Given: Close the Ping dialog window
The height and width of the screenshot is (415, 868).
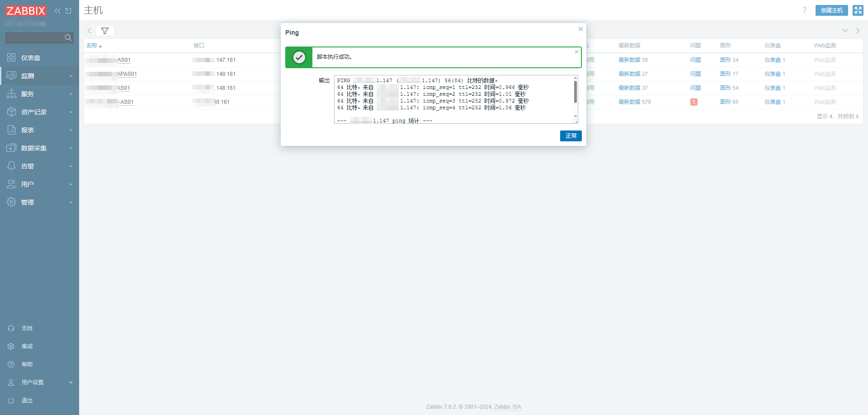Looking at the screenshot, I should (x=580, y=29).
